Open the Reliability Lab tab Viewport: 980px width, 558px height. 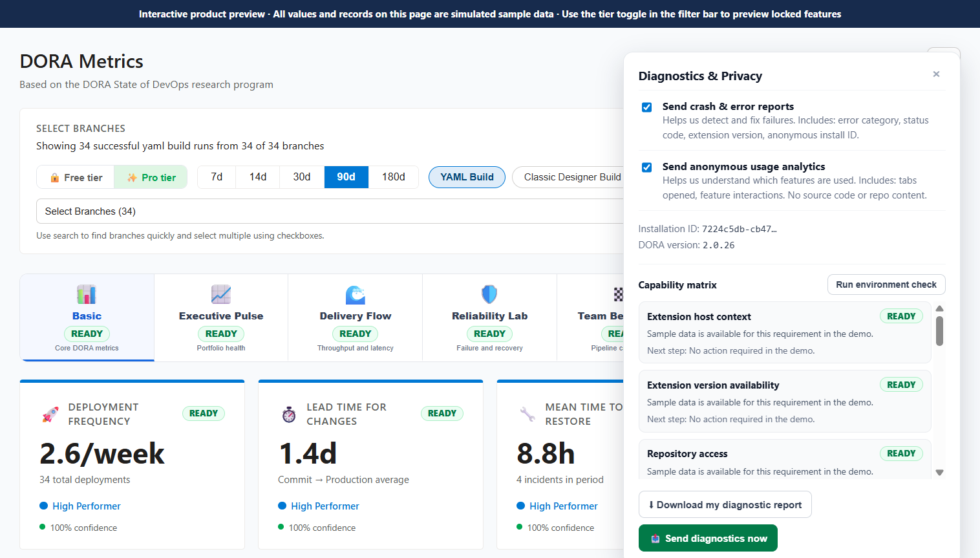(x=489, y=317)
